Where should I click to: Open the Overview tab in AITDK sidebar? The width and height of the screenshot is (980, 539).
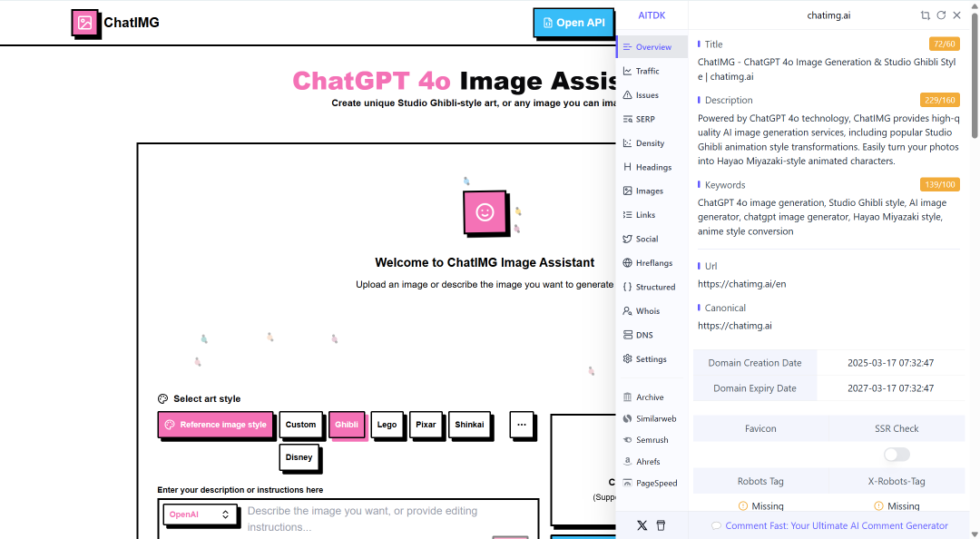(652, 47)
